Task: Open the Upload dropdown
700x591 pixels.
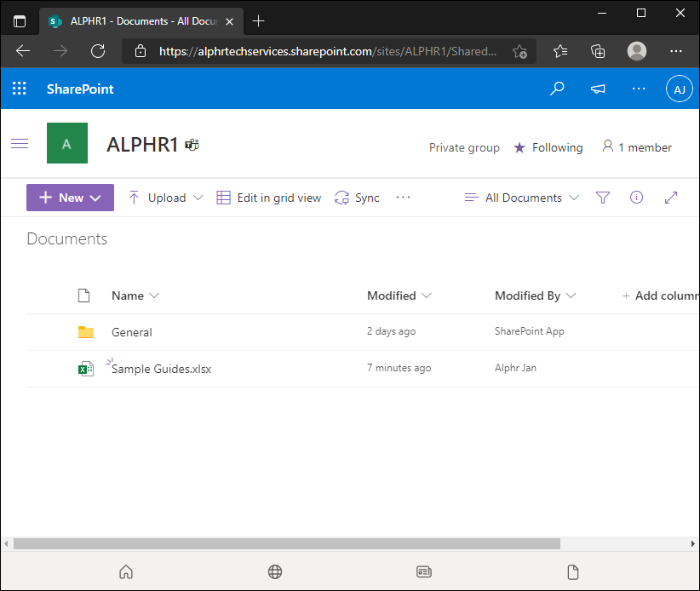Action: [x=166, y=198]
